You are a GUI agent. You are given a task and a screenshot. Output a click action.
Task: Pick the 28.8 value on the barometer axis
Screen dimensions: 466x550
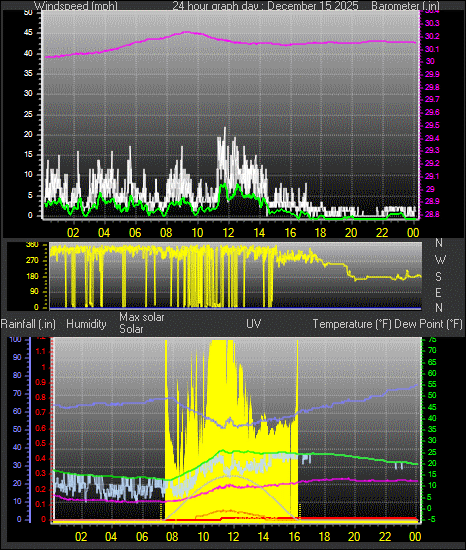click(x=432, y=214)
